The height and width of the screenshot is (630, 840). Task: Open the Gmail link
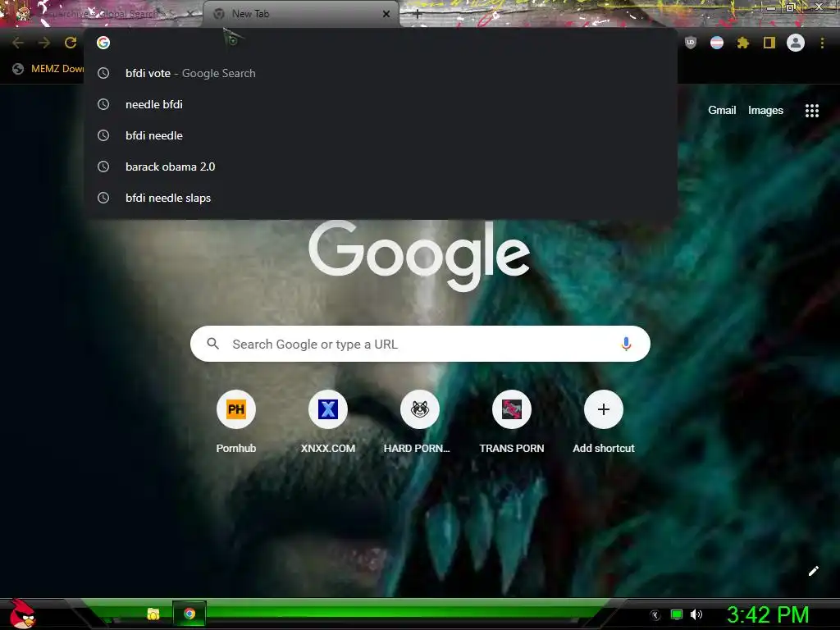(x=722, y=111)
